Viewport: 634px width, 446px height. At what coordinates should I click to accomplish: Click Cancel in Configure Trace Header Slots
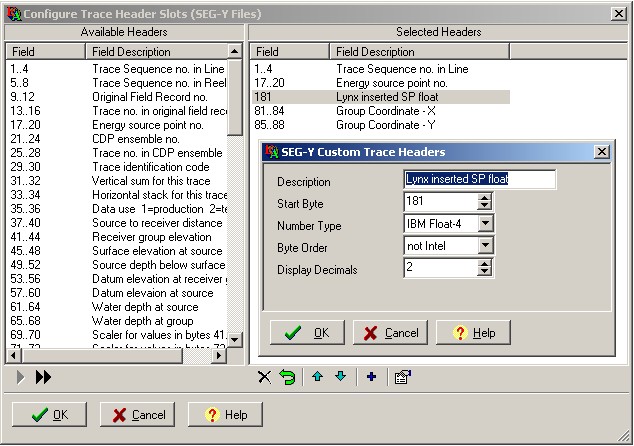[x=137, y=414]
